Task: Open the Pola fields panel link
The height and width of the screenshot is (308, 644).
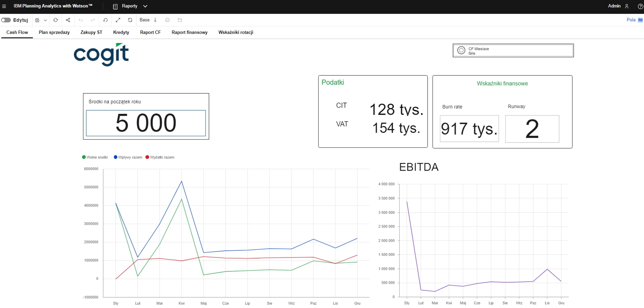Action: (x=631, y=20)
